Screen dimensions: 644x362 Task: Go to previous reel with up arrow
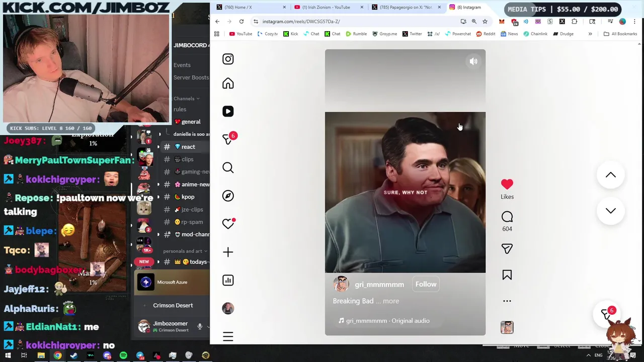coord(610,175)
